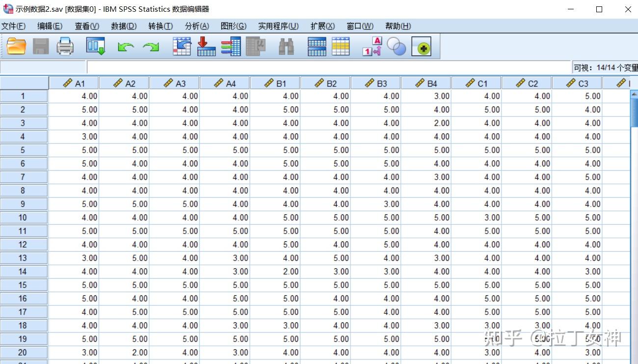Click the 可视：14/14 个变量 indicator

coord(605,68)
